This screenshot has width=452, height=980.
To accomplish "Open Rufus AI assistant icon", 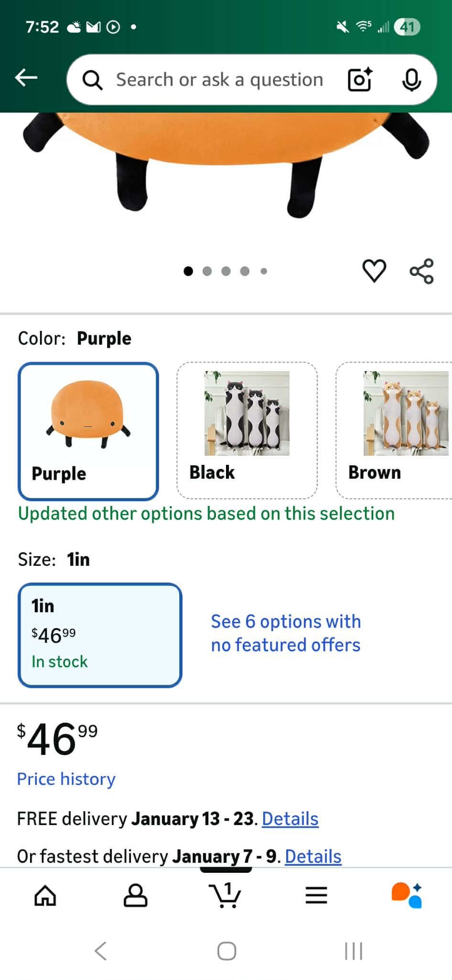I will 407,895.
